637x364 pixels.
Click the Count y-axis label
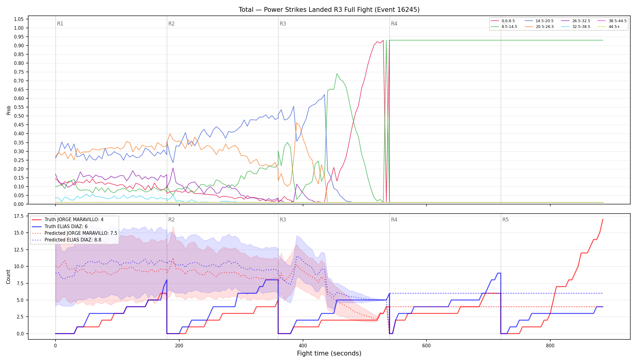(8, 277)
